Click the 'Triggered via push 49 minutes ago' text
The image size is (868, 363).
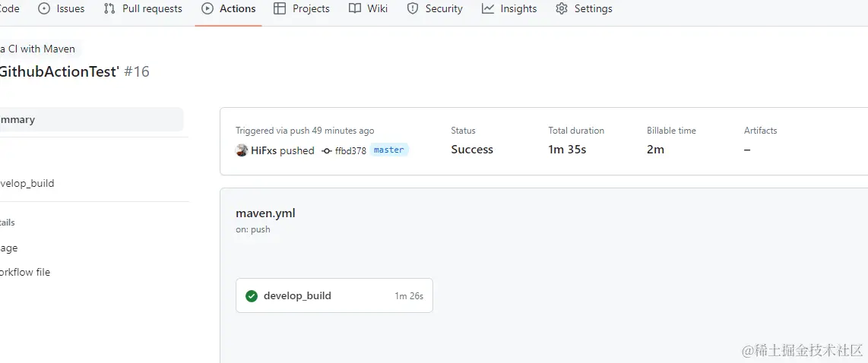(x=305, y=131)
